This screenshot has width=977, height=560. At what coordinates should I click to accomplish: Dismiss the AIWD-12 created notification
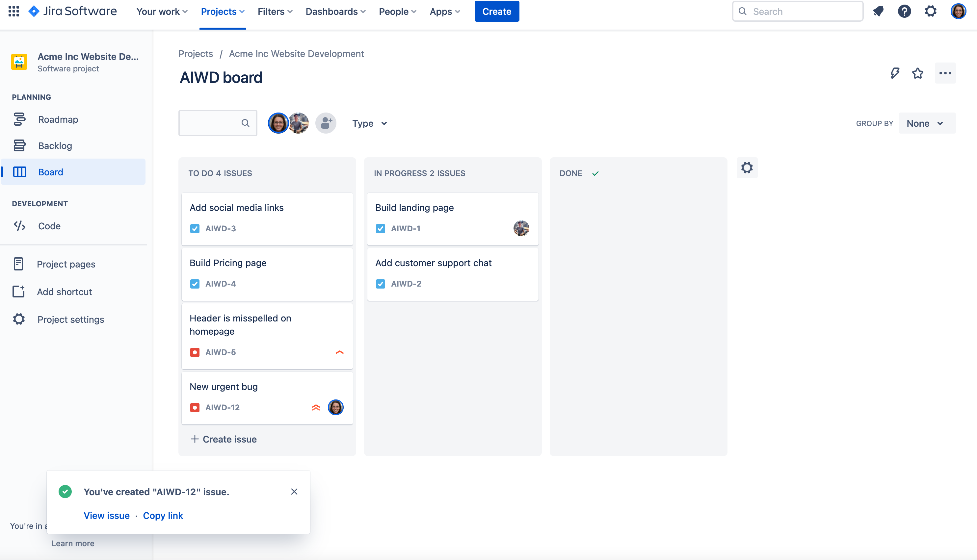tap(294, 492)
